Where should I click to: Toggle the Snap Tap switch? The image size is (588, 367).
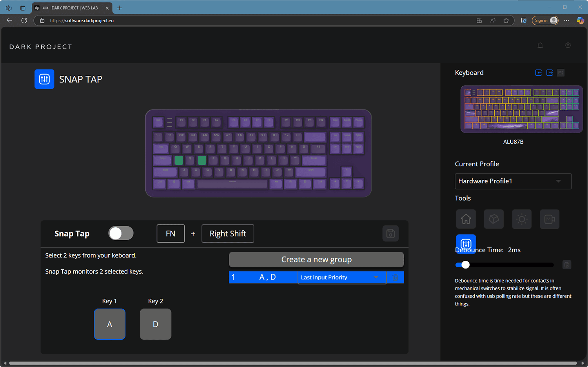click(121, 234)
